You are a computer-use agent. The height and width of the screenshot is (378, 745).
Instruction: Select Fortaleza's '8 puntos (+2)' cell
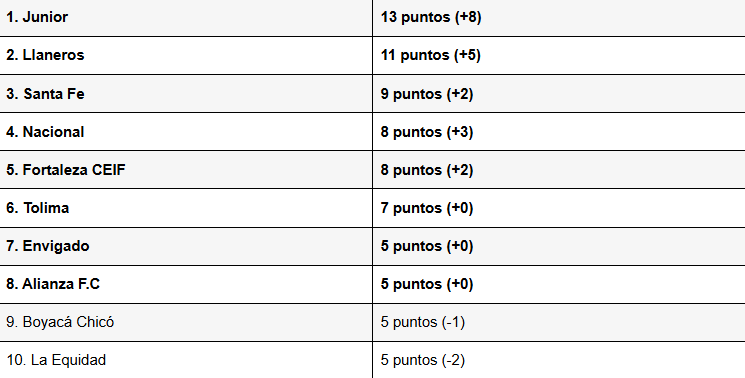(559, 170)
